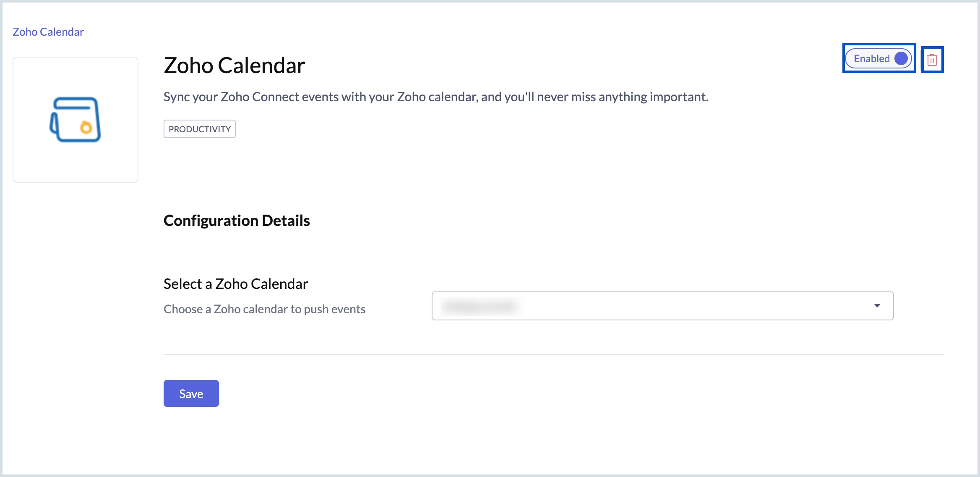Select the Zoho Calendar logo in the card
The height and width of the screenshot is (477, 980).
[76, 119]
